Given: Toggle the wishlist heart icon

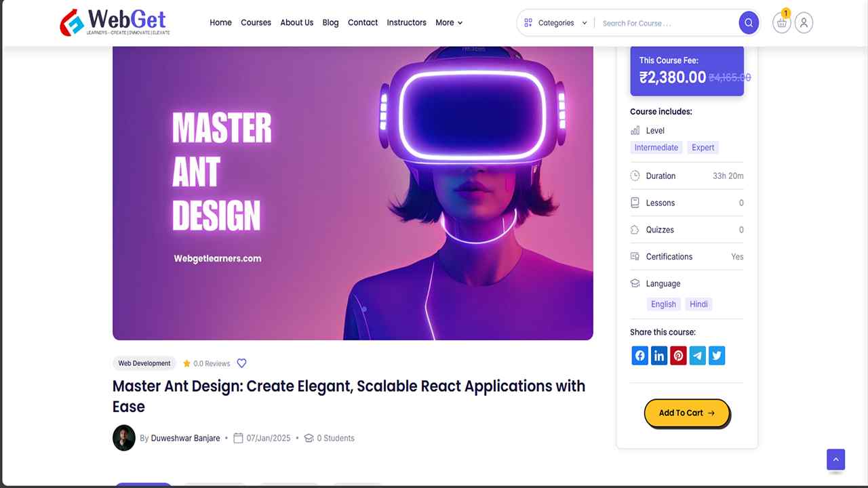Looking at the screenshot, I should click(x=241, y=363).
